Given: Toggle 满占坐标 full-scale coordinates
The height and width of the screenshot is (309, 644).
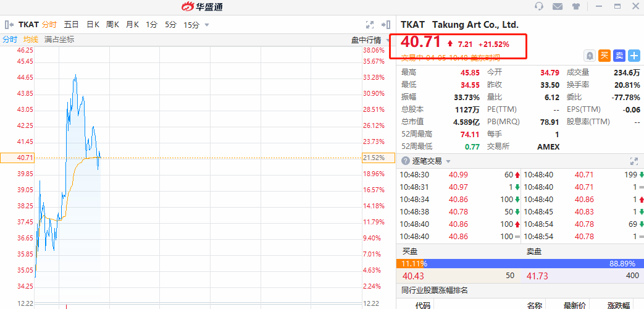Looking at the screenshot, I should [59, 40].
